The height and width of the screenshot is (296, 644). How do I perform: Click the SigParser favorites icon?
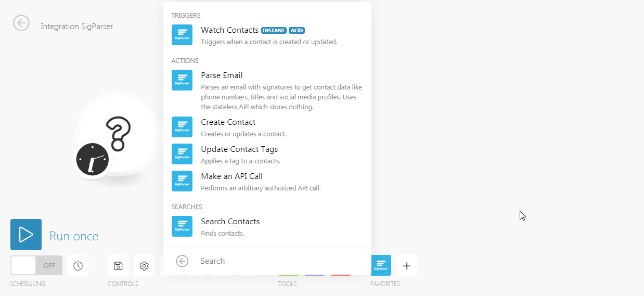pos(381,265)
